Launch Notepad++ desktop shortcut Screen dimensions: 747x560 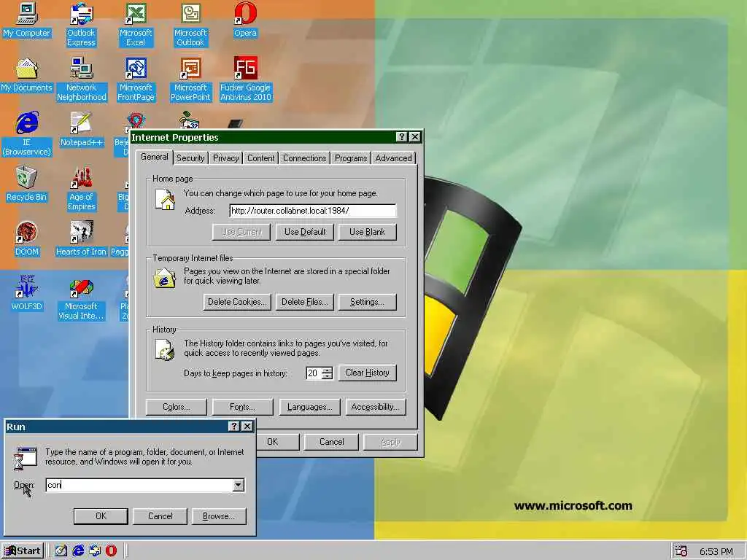(82, 129)
